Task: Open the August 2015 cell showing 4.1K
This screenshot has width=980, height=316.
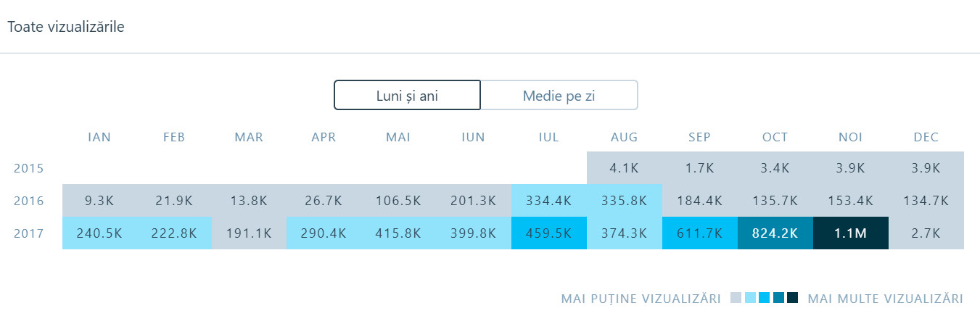Action: 625,168
